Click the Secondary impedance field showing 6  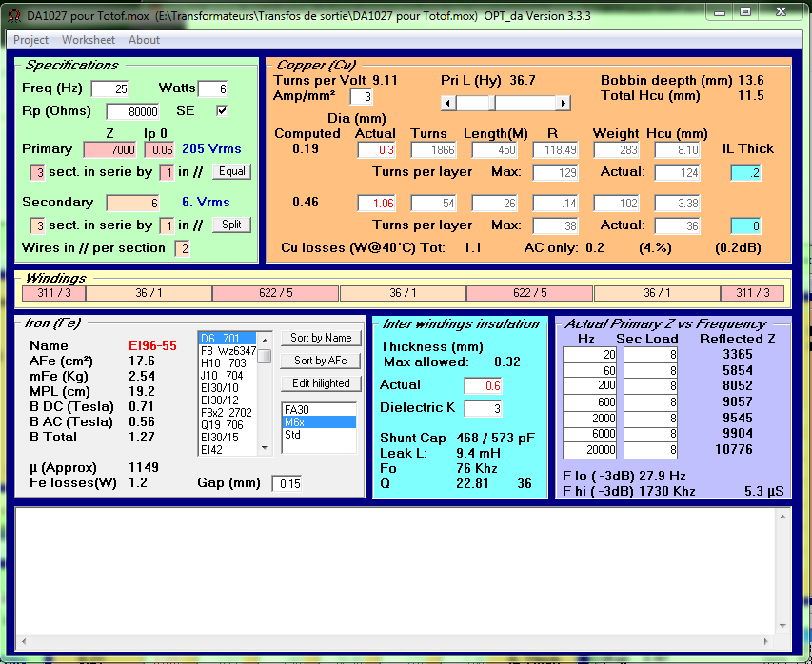click(132, 203)
